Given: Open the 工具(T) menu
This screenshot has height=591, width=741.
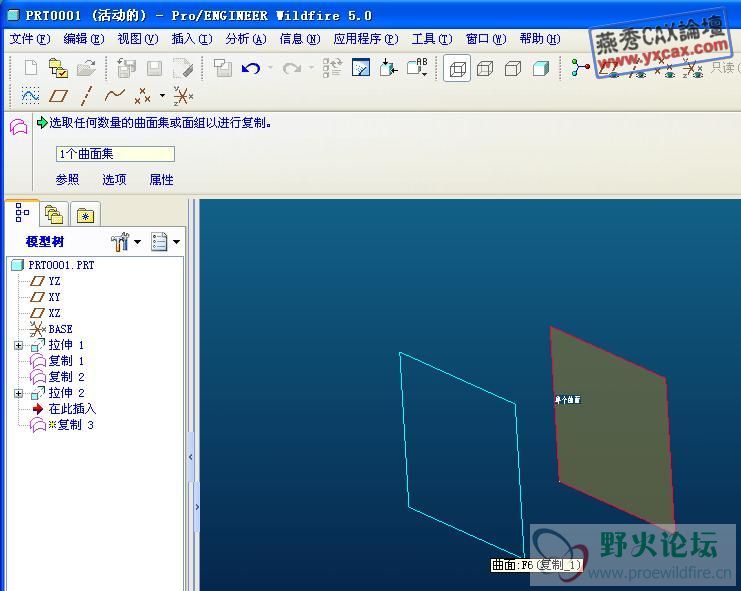Looking at the screenshot, I should [432, 39].
